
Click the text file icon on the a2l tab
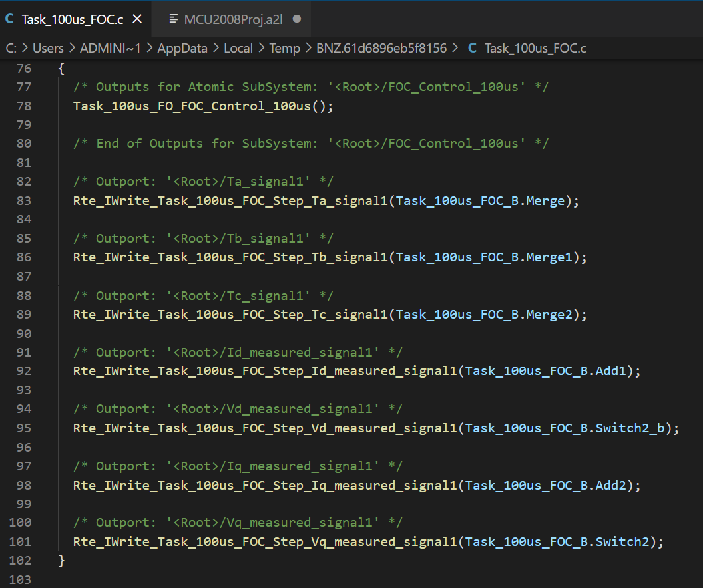coord(173,19)
